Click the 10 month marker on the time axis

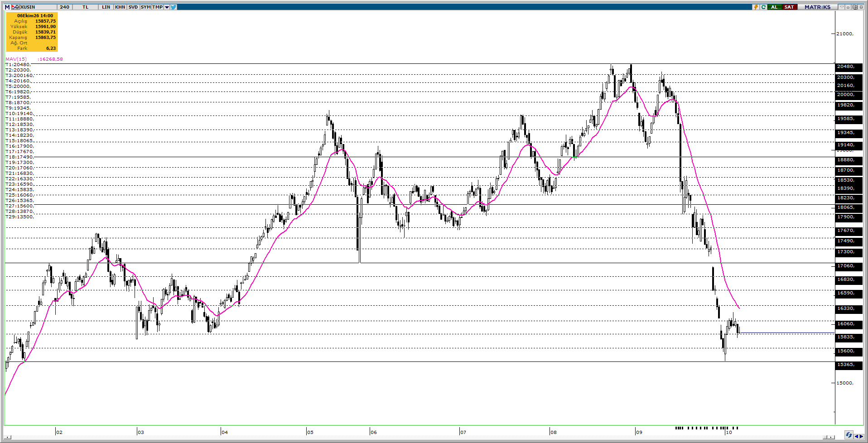(728, 432)
